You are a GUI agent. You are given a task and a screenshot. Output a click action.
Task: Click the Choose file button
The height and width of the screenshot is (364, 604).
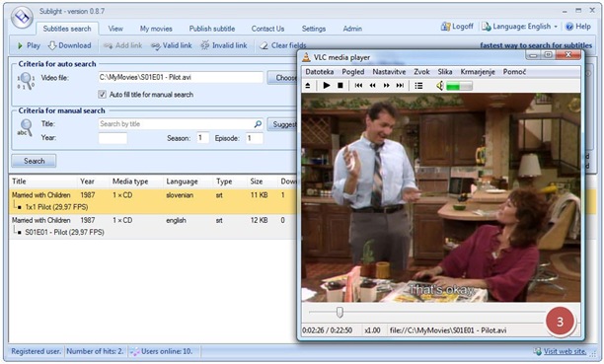click(283, 77)
